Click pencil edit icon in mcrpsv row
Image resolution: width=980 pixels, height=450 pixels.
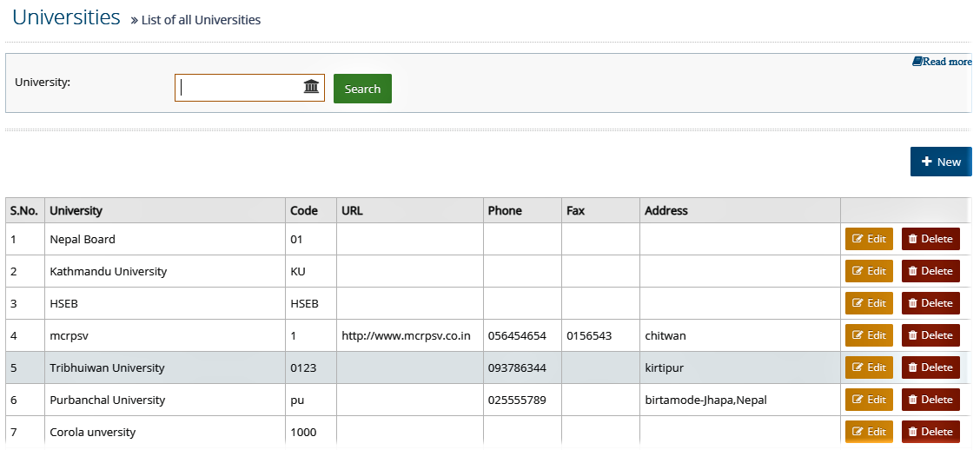(x=858, y=335)
